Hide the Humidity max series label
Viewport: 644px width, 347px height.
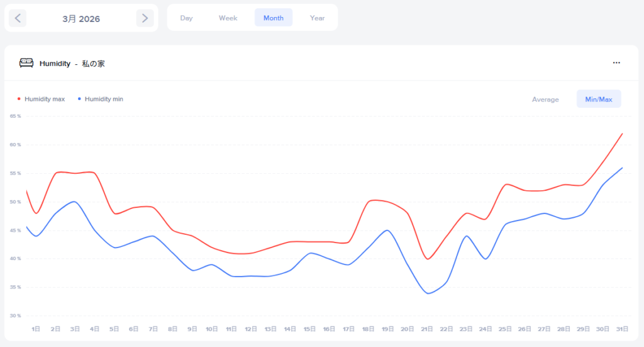(45, 99)
